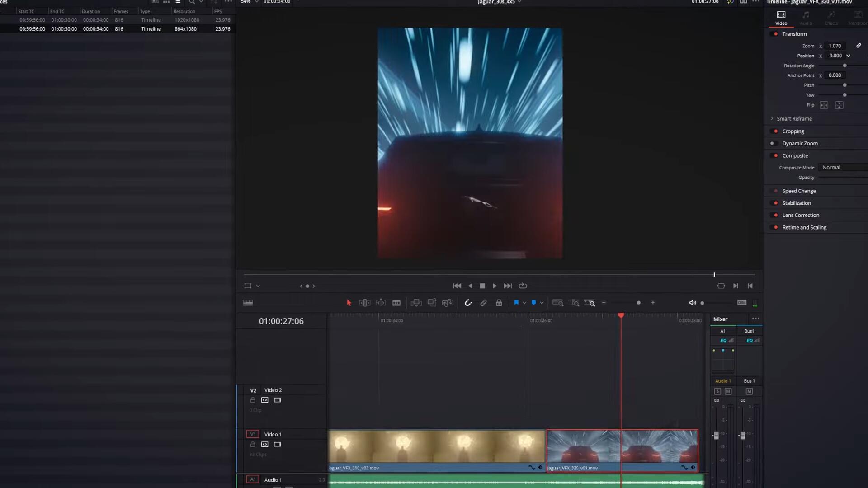Click plus to zoom into timeline
Screen dimensions: 868x488
(653, 303)
